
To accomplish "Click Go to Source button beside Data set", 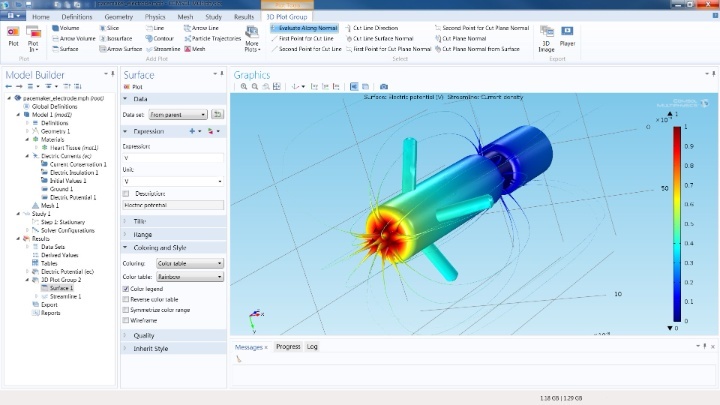I will coord(218,114).
